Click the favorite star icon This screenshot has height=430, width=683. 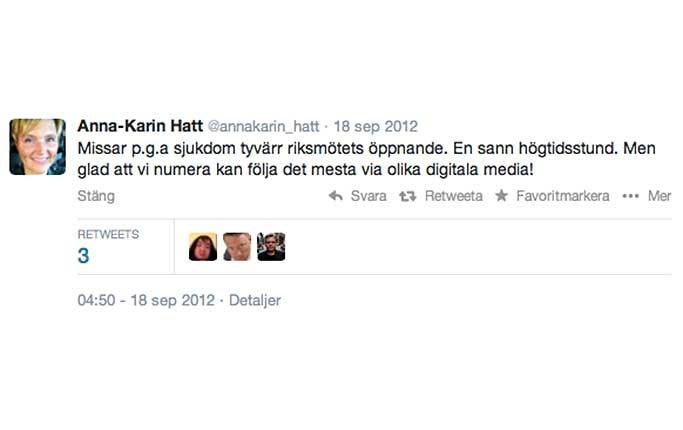click(502, 196)
